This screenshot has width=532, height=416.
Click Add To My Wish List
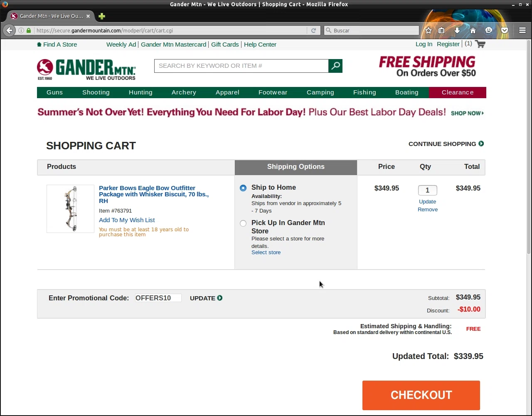coord(127,220)
